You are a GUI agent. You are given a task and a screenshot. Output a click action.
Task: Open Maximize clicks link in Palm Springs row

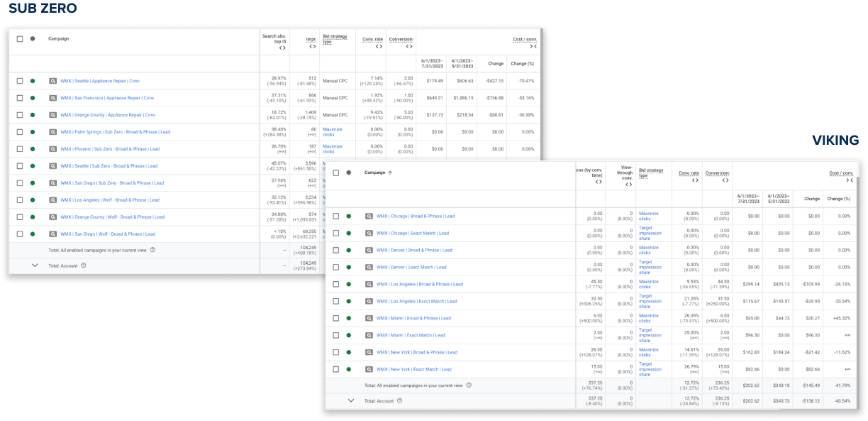333,132
